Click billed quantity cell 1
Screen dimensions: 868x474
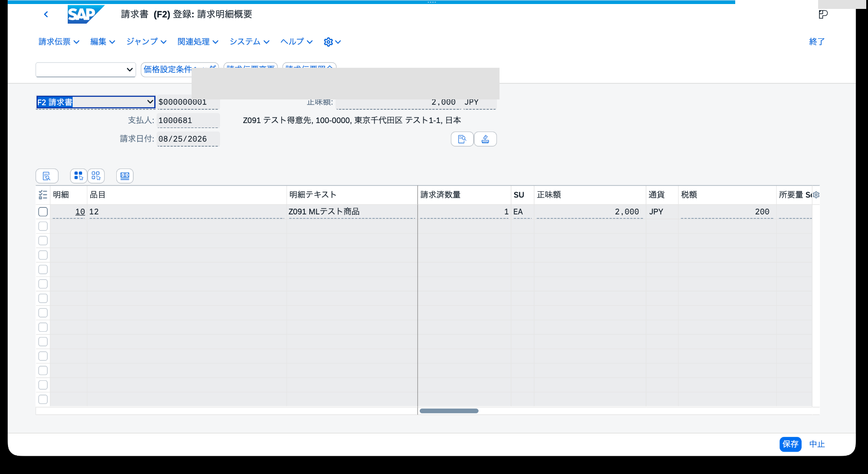click(465, 212)
